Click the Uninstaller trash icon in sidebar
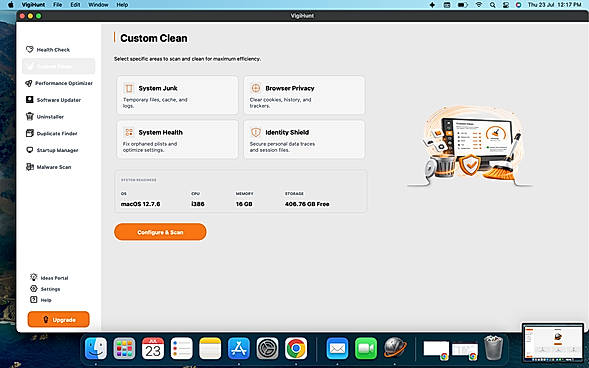 point(30,116)
